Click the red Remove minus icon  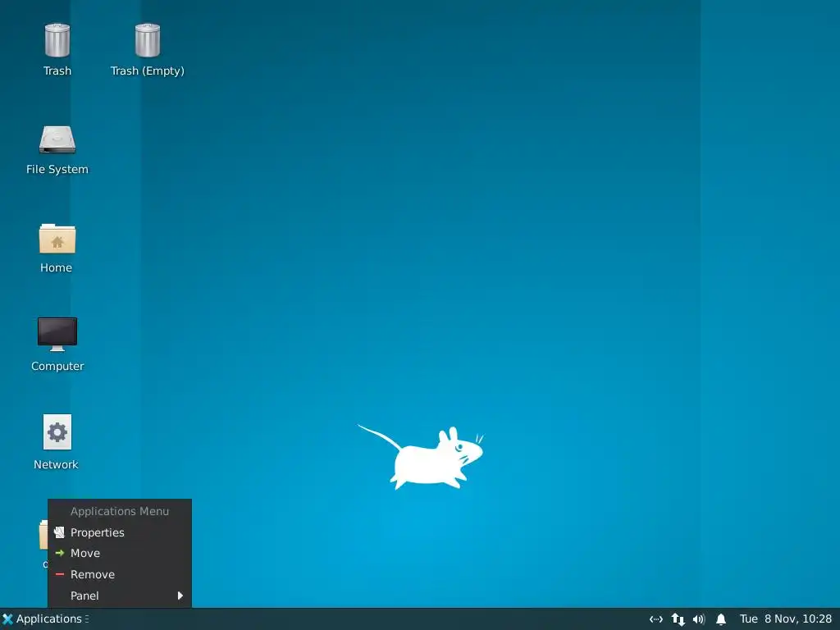(59, 574)
